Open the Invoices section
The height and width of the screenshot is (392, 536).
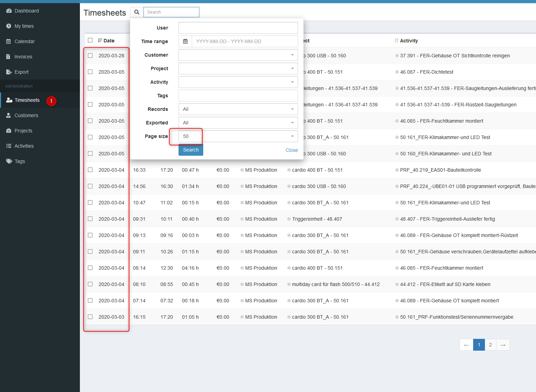pyautogui.click(x=23, y=56)
